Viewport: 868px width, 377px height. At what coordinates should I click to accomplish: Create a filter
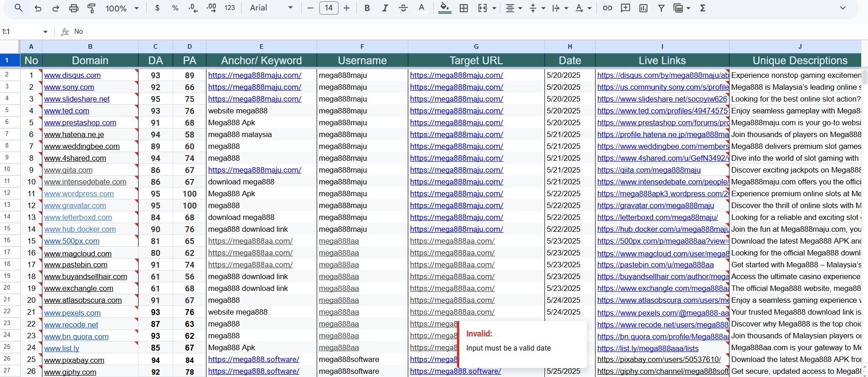[x=661, y=8]
